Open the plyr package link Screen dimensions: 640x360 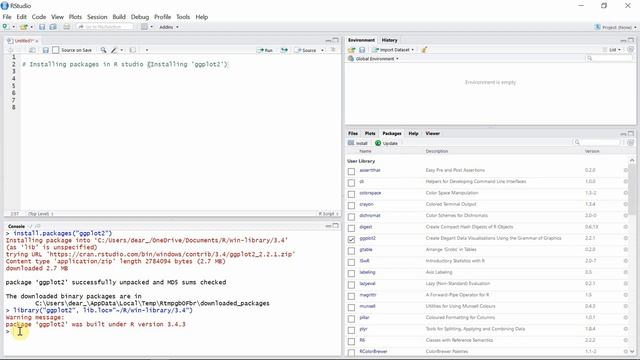pos(363,329)
